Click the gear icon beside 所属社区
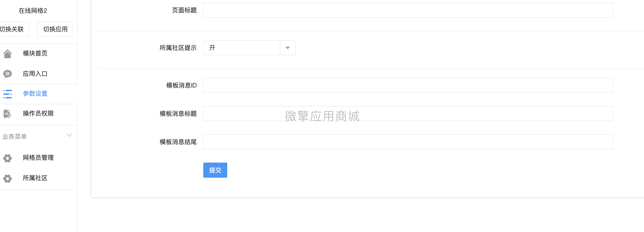 (8, 178)
